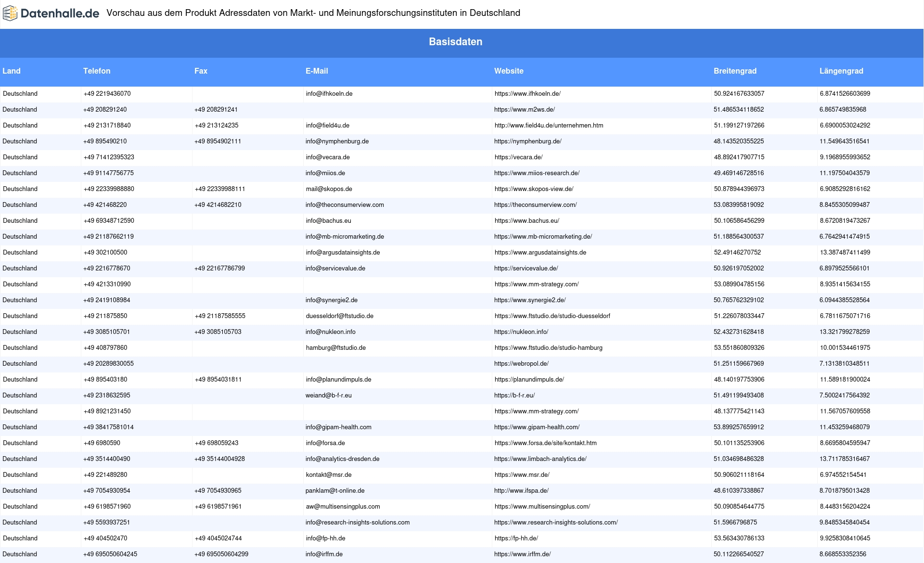The width and height of the screenshot is (924, 563).
Task: Click the Breitengrad column header
Action: [x=735, y=71]
